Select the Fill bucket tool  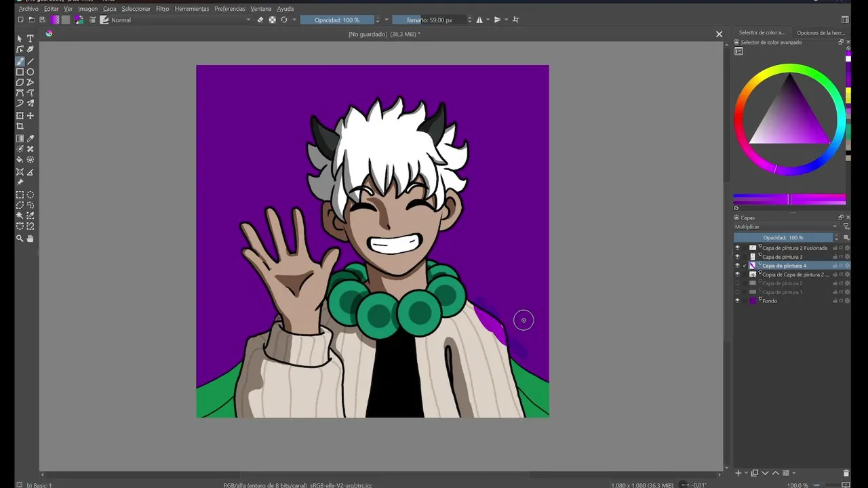pos(20,160)
